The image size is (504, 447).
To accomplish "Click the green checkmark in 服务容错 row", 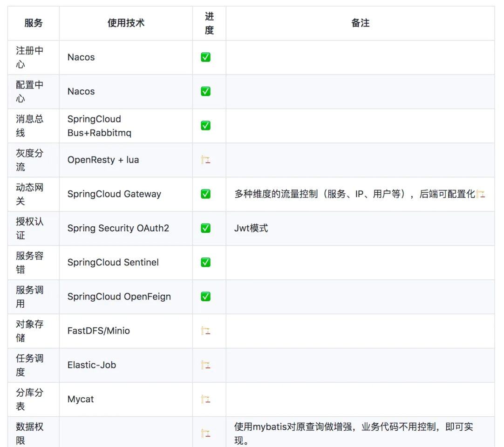I will pyautogui.click(x=206, y=262).
